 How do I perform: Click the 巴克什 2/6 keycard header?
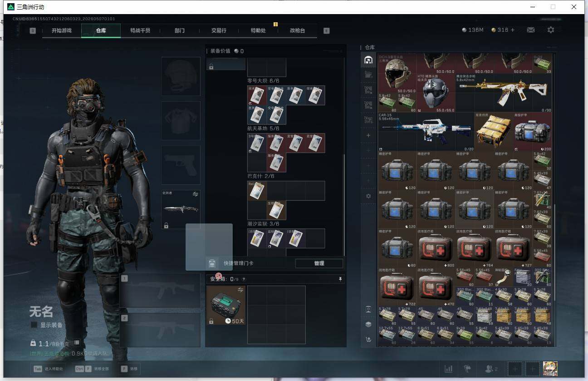(x=261, y=176)
